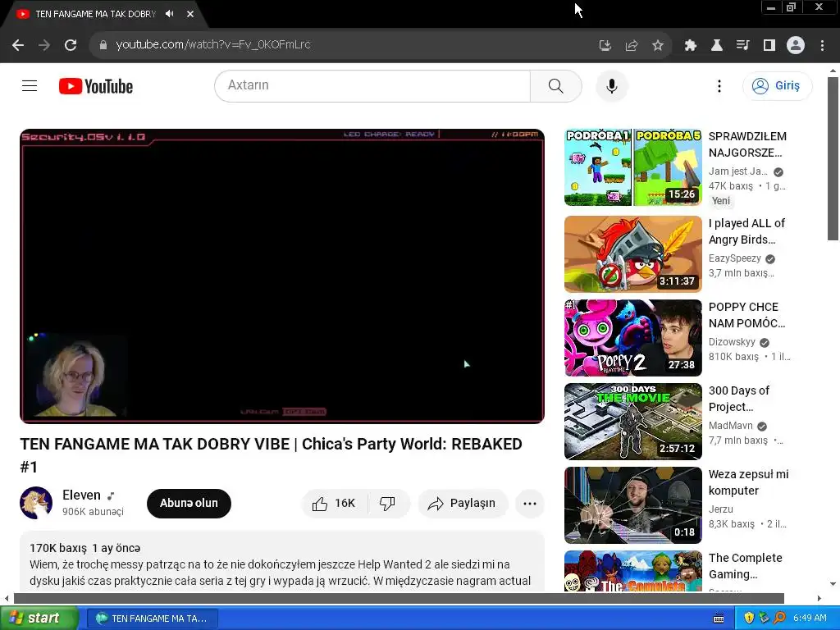Open SPRAWDZIŁEM NAJGORSZE video thumbnail
Viewport: 840px width, 630px height.
pyautogui.click(x=633, y=167)
